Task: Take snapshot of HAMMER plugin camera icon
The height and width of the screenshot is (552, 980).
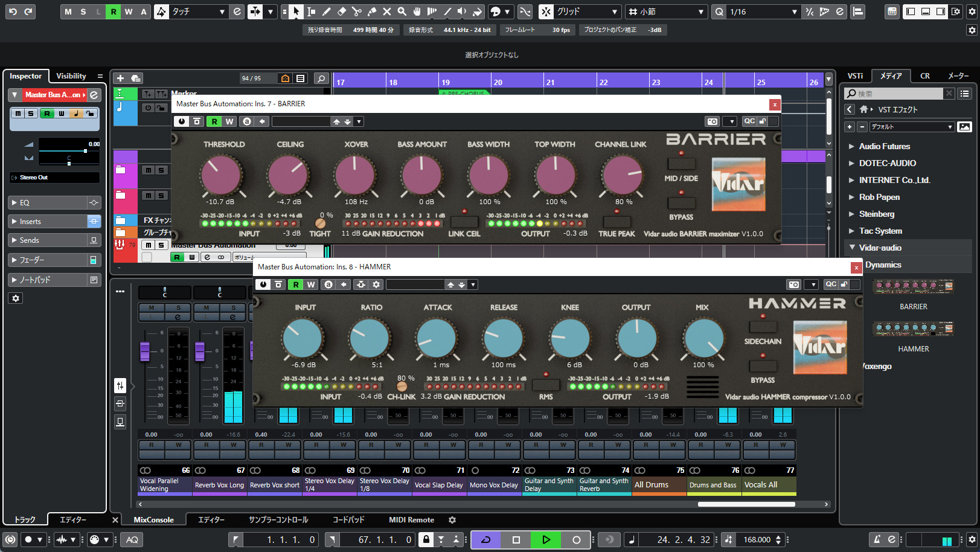Action: point(794,284)
